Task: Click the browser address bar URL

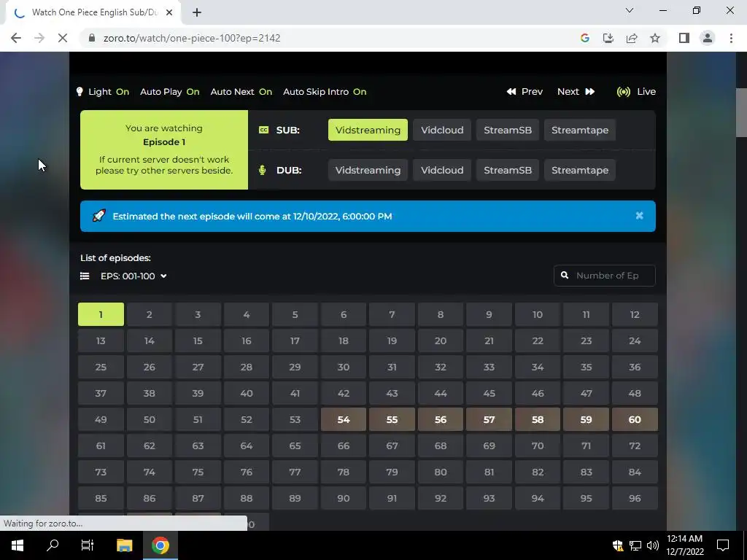Action: pyautogui.click(x=192, y=38)
